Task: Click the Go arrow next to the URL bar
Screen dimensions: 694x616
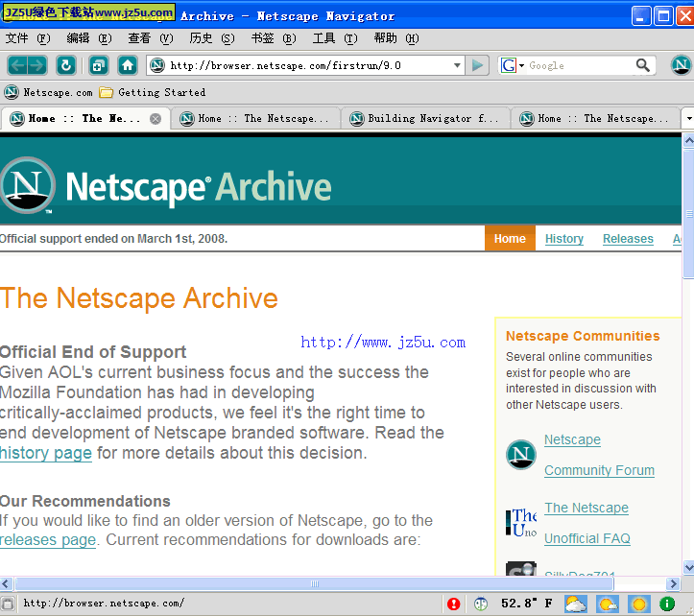Action: pos(477,65)
